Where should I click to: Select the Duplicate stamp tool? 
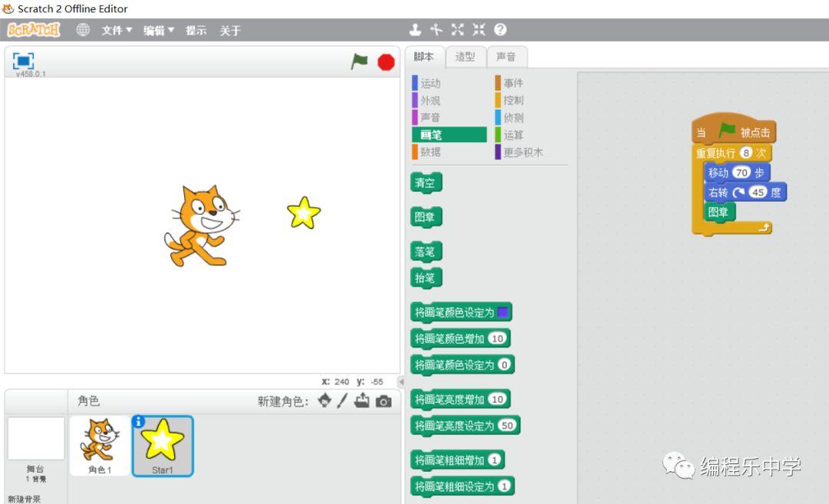click(x=415, y=30)
